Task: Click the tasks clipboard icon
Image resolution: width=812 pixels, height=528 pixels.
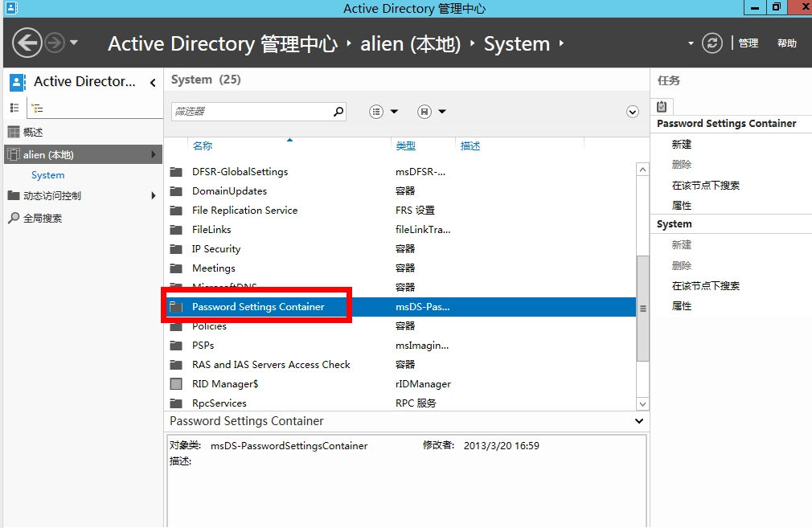Action: pyautogui.click(x=662, y=106)
